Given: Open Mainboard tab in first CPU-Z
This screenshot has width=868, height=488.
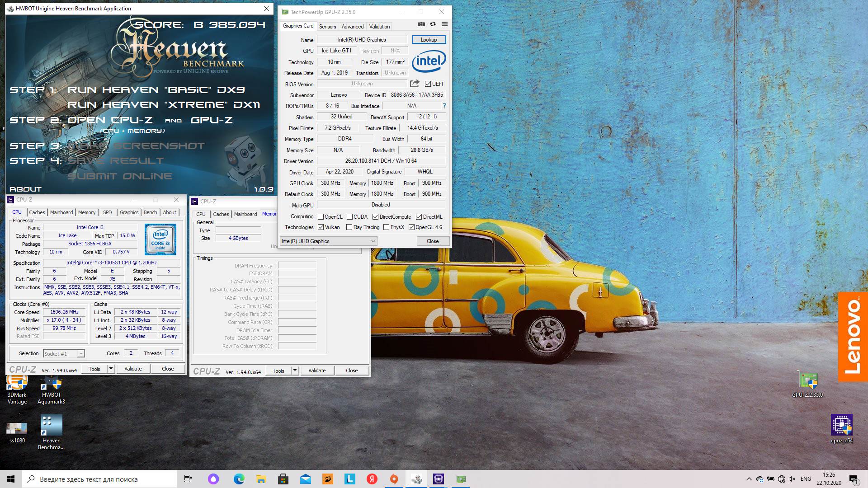Looking at the screenshot, I should click(x=61, y=212).
